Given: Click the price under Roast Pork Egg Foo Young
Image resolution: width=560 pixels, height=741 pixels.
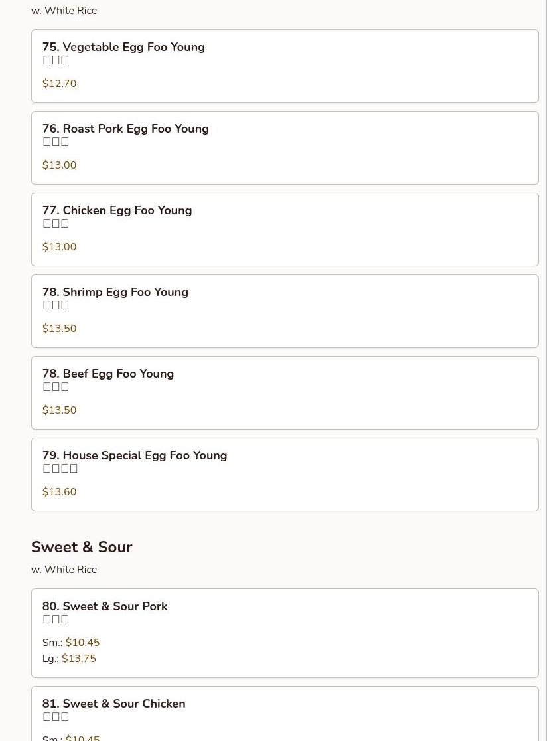Looking at the screenshot, I should pyautogui.click(x=59, y=165).
